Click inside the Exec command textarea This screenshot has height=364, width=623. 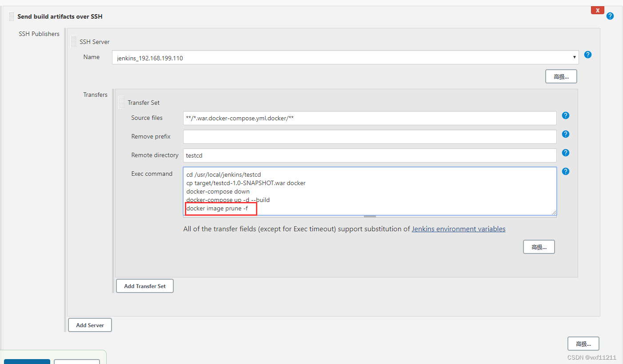point(370,191)
